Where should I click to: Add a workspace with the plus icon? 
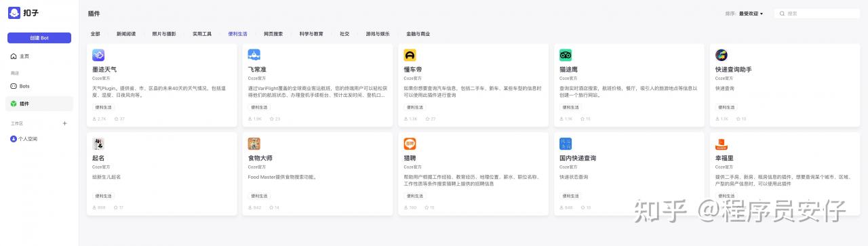(65, 123)
